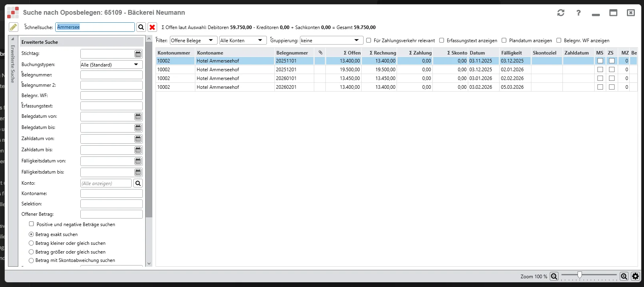Viewport: 644px width, 287px height.
Task: Sort by Belegnummer column header
Action: point(294,53)
